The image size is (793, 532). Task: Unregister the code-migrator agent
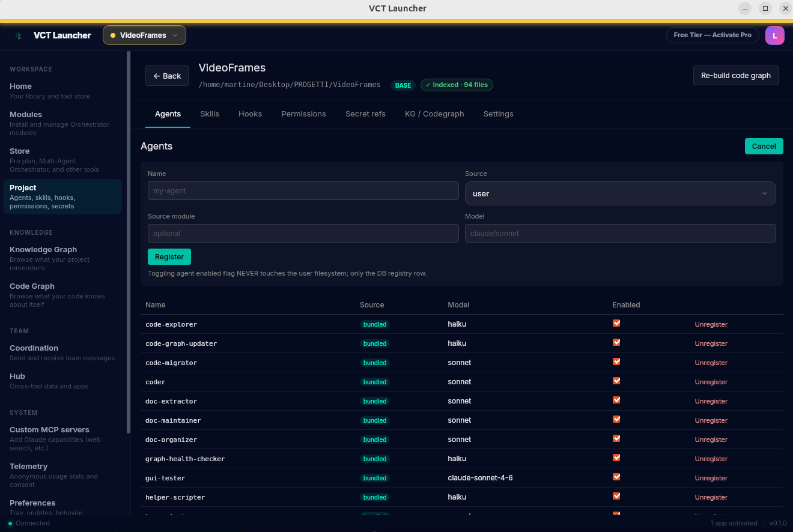click(711, 363)
